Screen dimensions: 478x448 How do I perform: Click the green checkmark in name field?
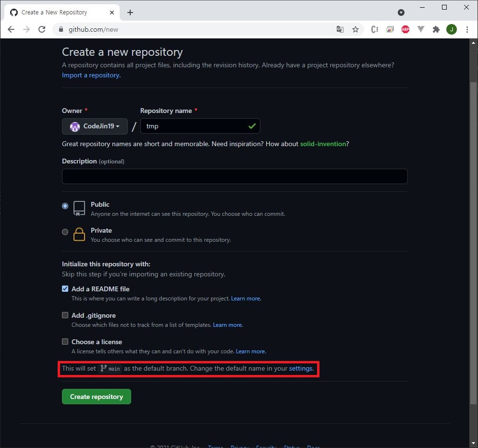coord(252,126)
